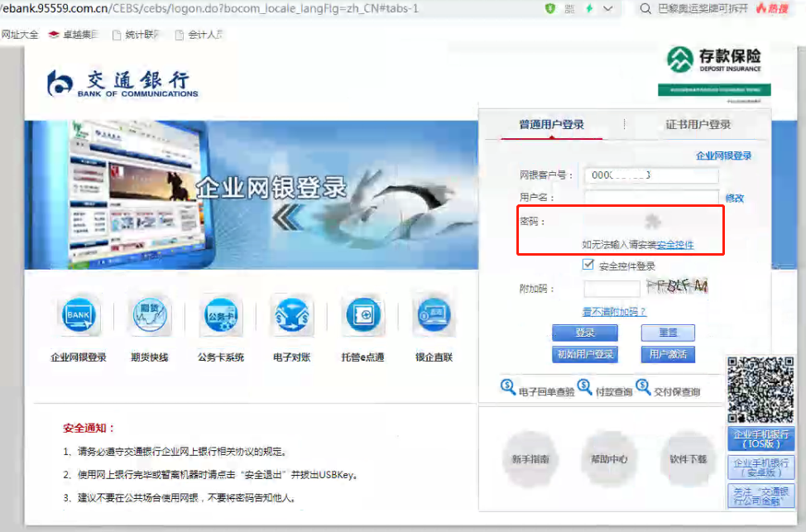This screenshot has height=532, width=806.
Task: Click the 用户名 input field
Action: click(x=651, y=198)
